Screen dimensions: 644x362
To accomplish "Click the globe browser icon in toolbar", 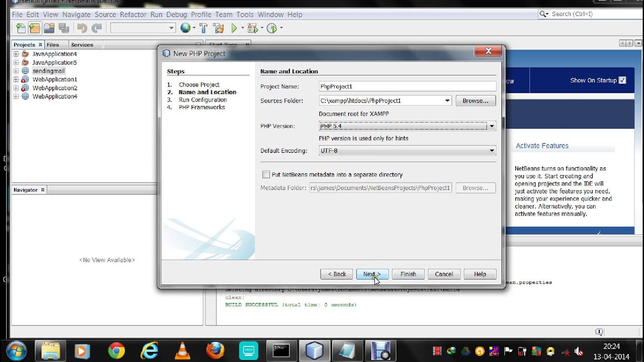I will pyautogui.click(x=186, y=28).
